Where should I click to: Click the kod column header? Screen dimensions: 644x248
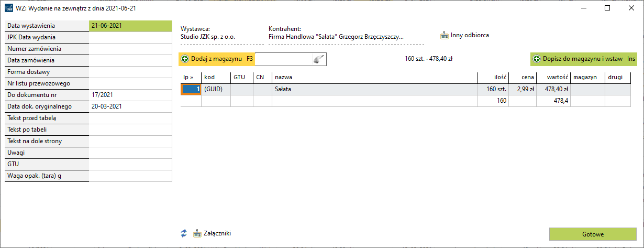tap(216, 77)
